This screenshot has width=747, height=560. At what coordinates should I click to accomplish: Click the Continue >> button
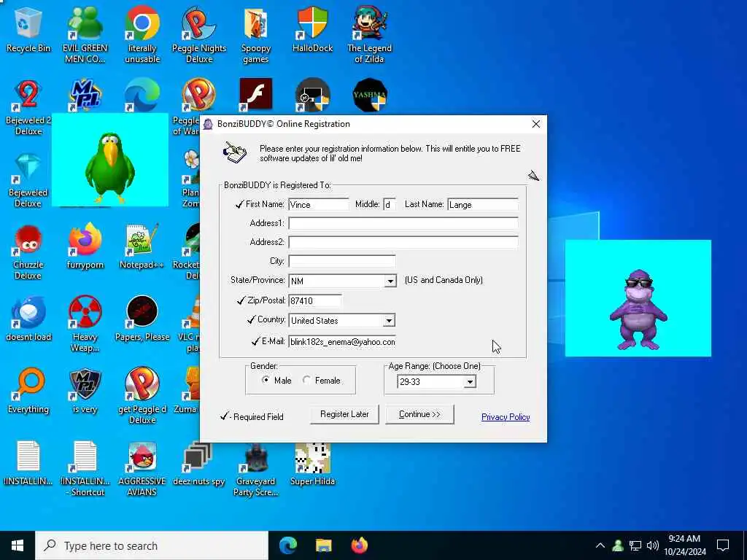[x=419, y=414]
